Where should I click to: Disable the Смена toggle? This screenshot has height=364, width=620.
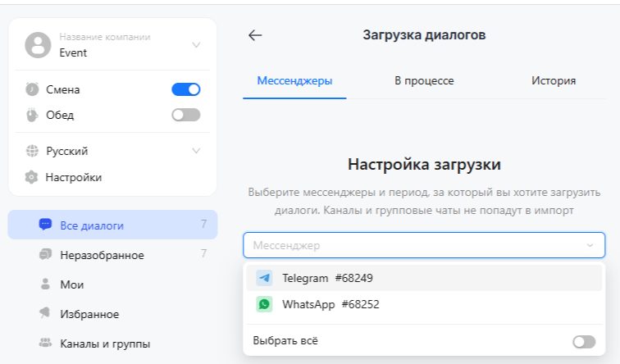tap(185, 89)
